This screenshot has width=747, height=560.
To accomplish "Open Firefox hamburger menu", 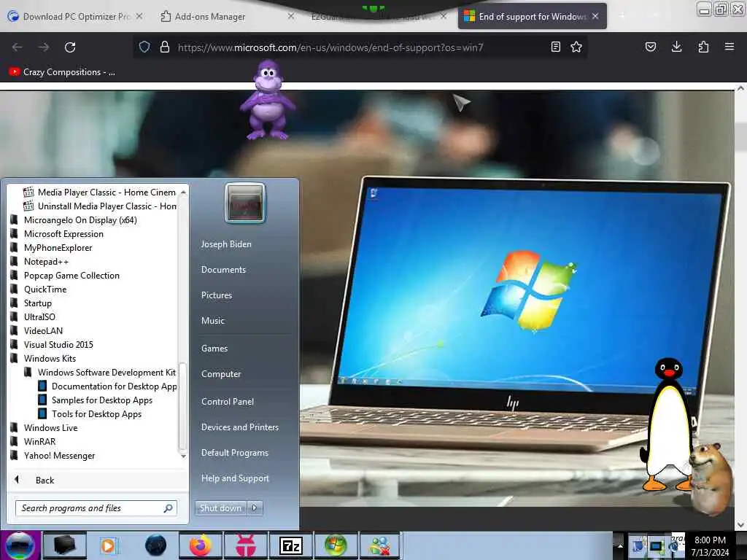I will coord(729,47).
